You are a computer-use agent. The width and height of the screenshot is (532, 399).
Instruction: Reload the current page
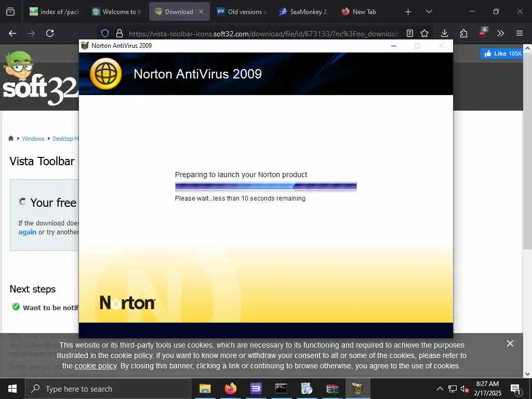click(x=50, y=33)
